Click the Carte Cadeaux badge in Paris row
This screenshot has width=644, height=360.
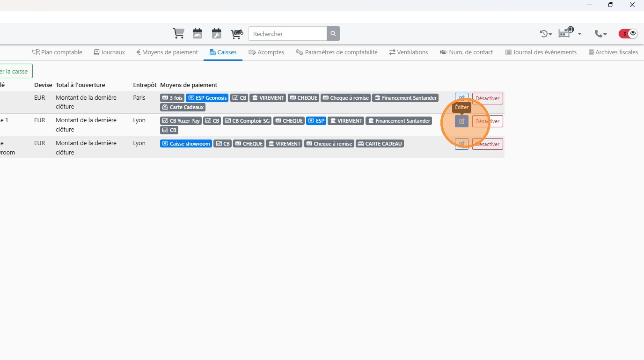point(183,107)
